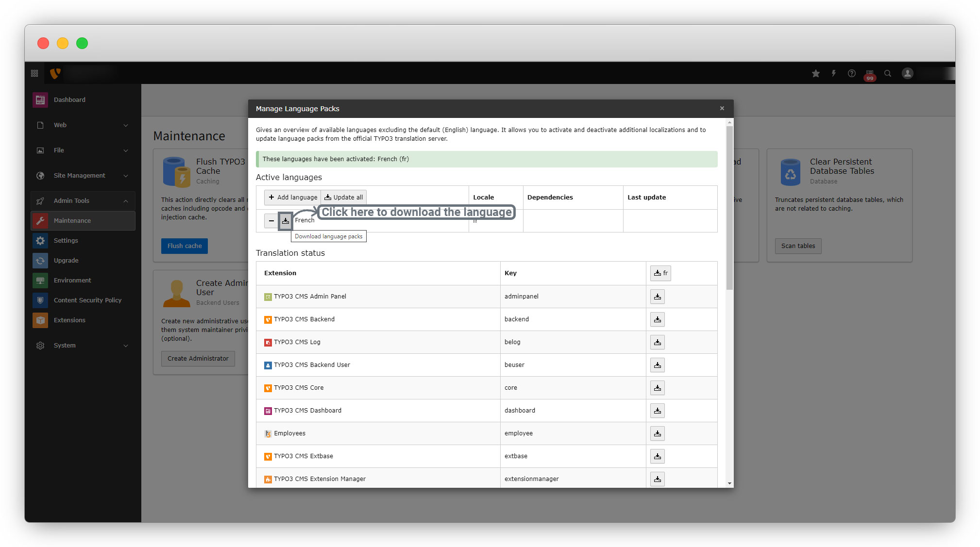Download the adminpanel language pack
980x547 pixels.
(657, 297)
